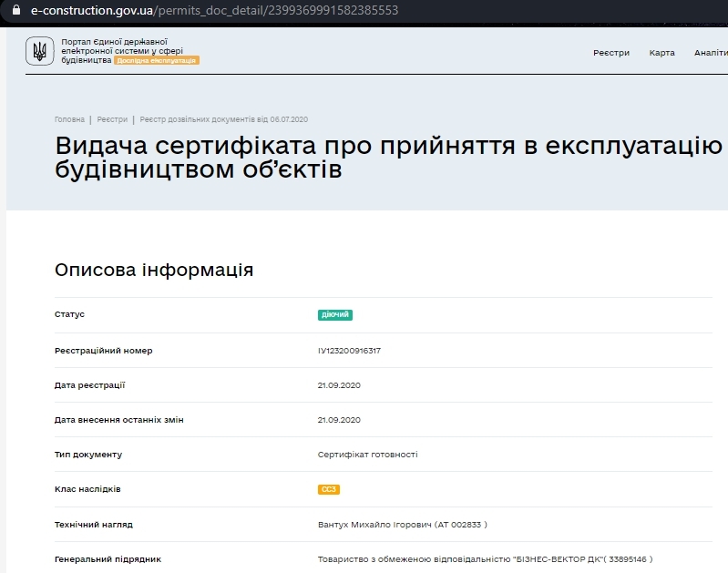Click the 'Генеральний підрядник' label
Image resolution: width=728 pixels, height=573 pixels.
coord(108,559)
